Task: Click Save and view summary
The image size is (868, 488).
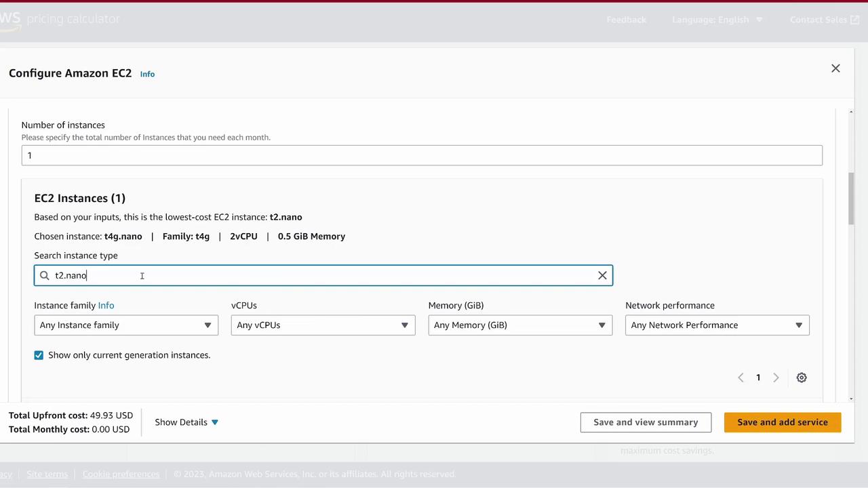Action: pyautogui.click(x=646, y=422)
